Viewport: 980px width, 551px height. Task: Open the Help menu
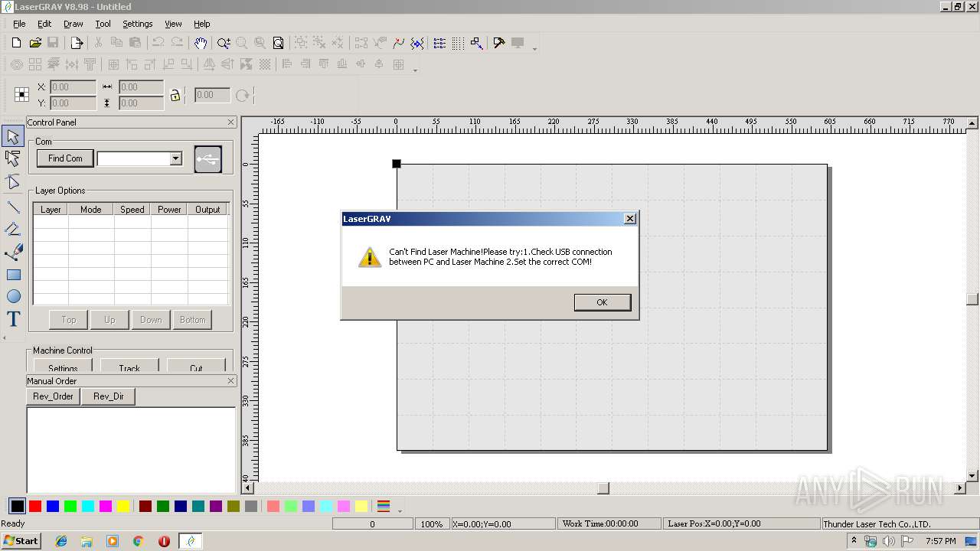pyautogui.click(x=201, y=24)
